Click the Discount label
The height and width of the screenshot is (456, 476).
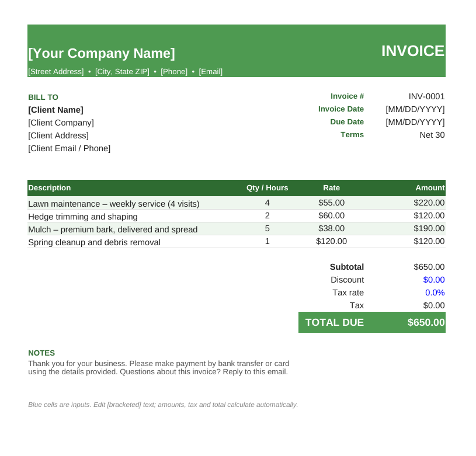click(348, 280)
